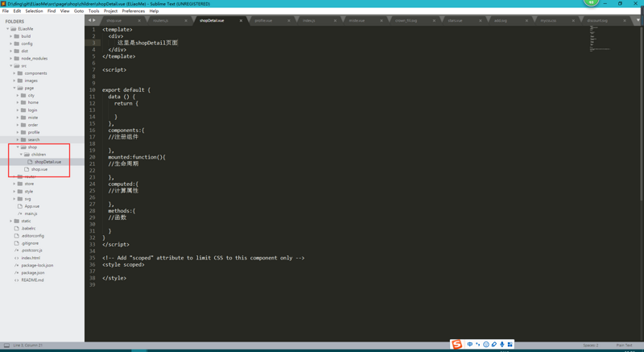Switch to the index.js tab
644x352 pixels.
click(309, 20)
